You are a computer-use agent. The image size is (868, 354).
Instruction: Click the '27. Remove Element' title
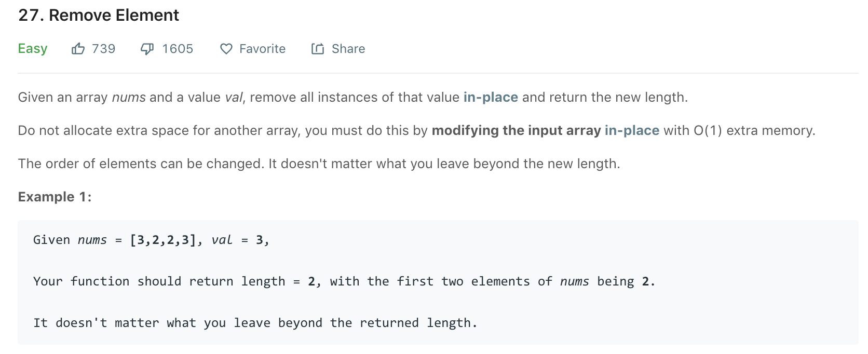coord(99,16)
